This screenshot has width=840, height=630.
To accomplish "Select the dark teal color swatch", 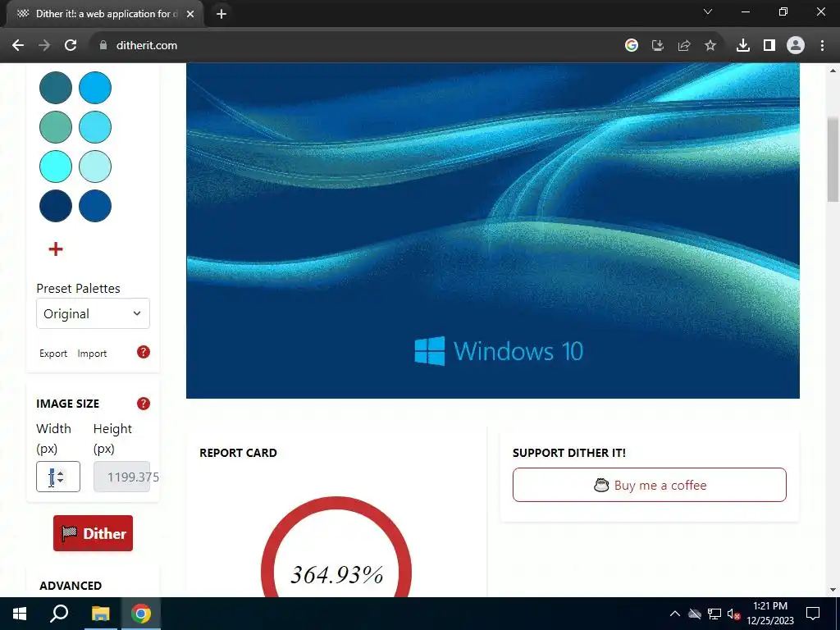I will click(56, 87).
